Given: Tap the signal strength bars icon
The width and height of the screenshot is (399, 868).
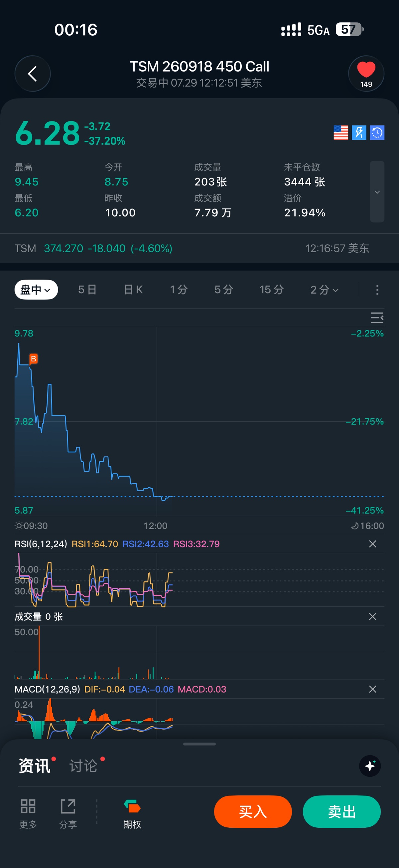Looking at the screenshot, I should [x=291, y=29].
